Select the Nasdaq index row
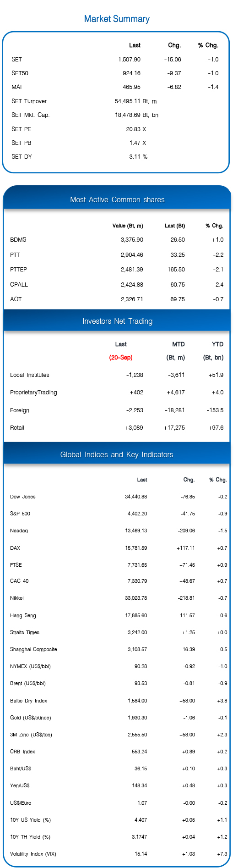 tap(118, 531)
